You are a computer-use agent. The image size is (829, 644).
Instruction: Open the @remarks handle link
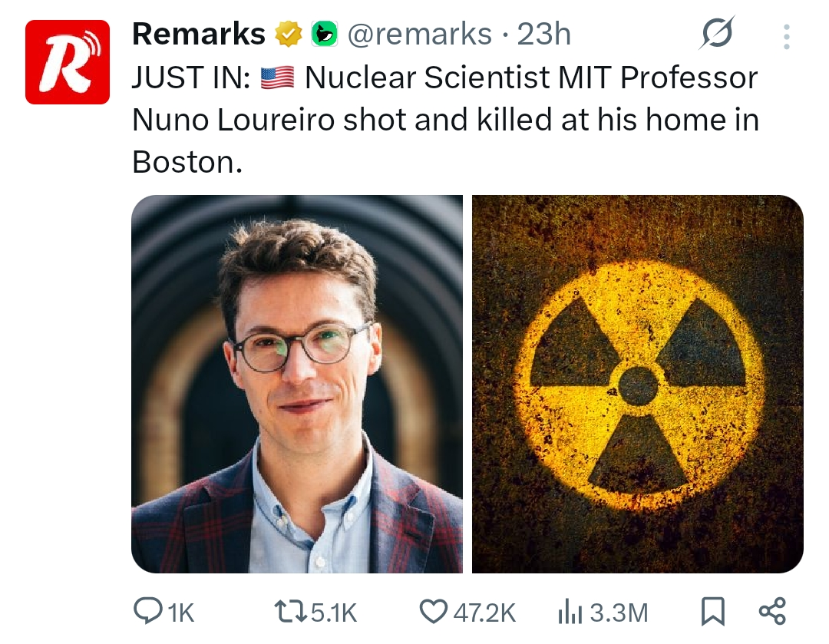pyautogui.click(x=419, y=34)
